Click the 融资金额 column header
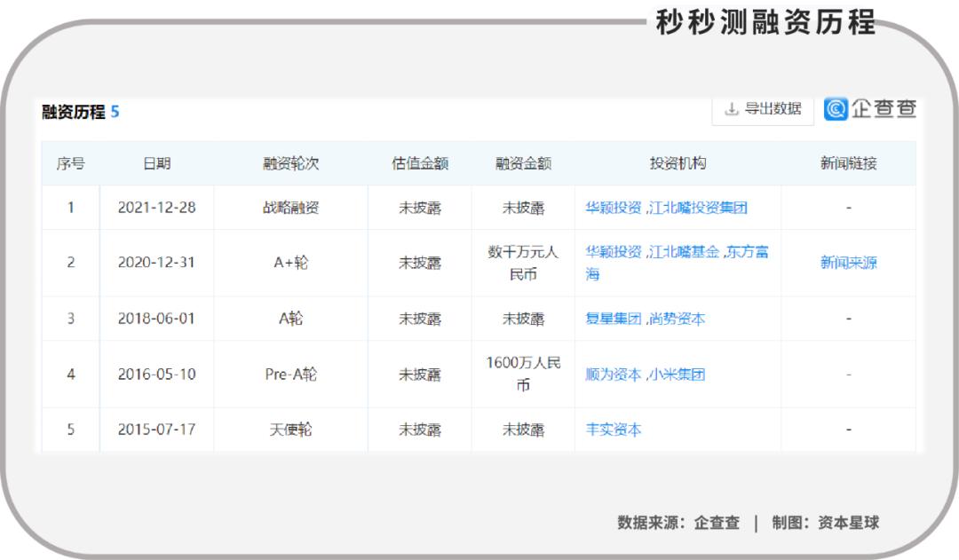 (x=523, y=163)
